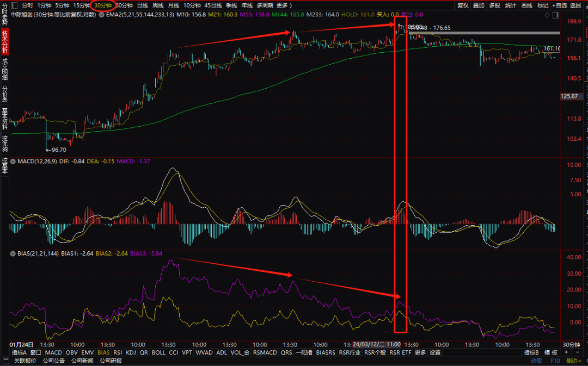
Task: Open indicator 设置 settings
Action: coord(435,352)
